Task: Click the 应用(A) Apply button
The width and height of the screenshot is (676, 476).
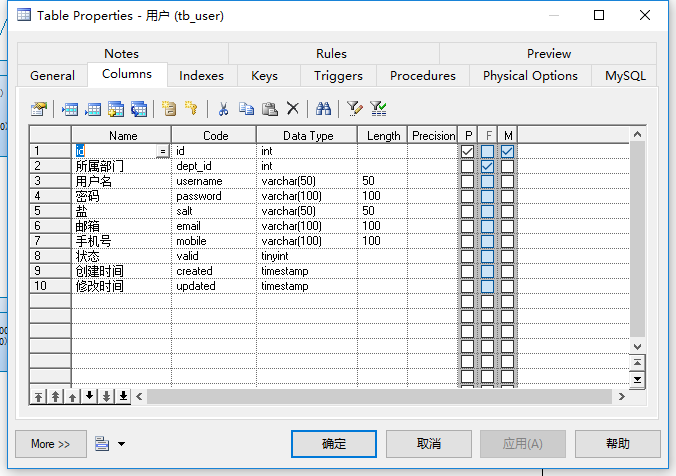Action: (523, 444)
